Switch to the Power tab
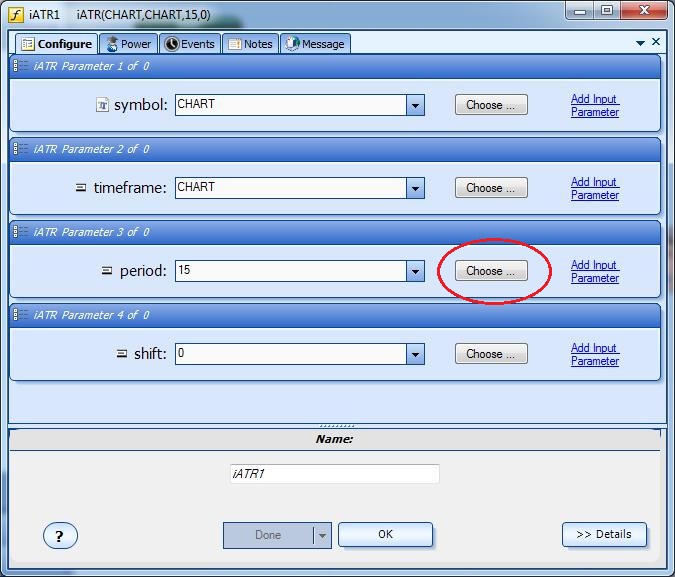675x577 pixels. (128, 44)
